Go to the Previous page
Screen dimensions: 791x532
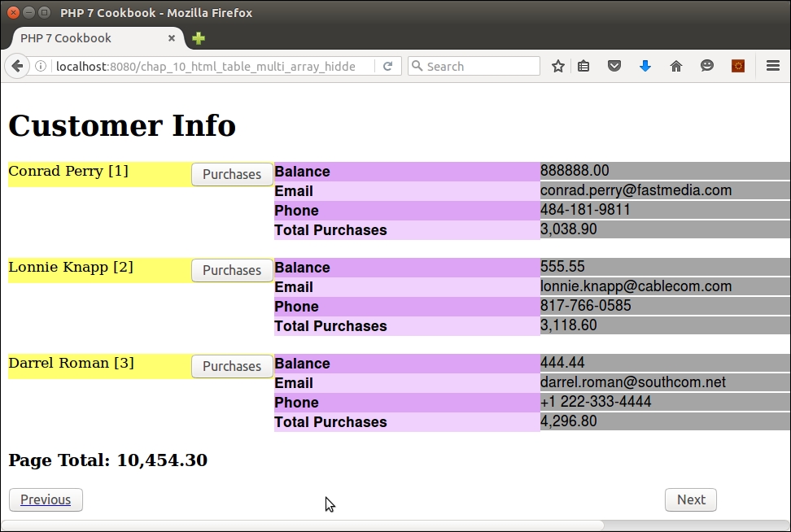(46, 499)
